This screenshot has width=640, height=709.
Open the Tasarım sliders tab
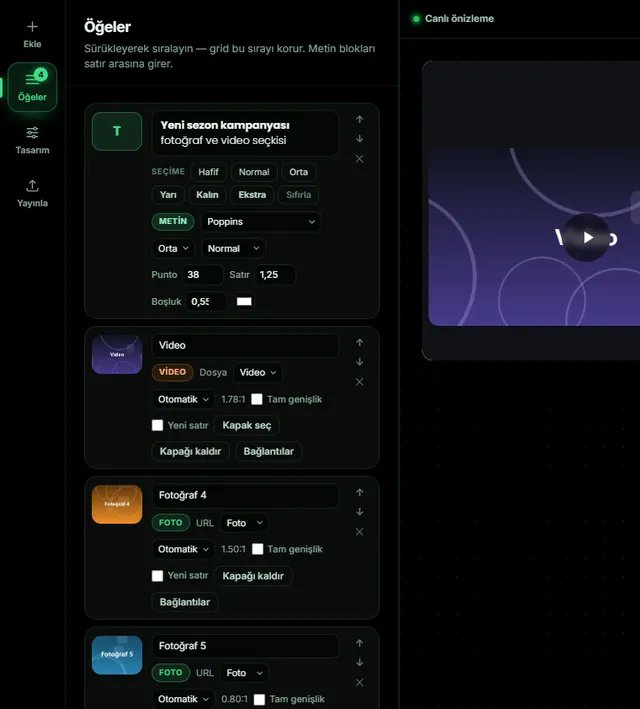pos(32,140)
